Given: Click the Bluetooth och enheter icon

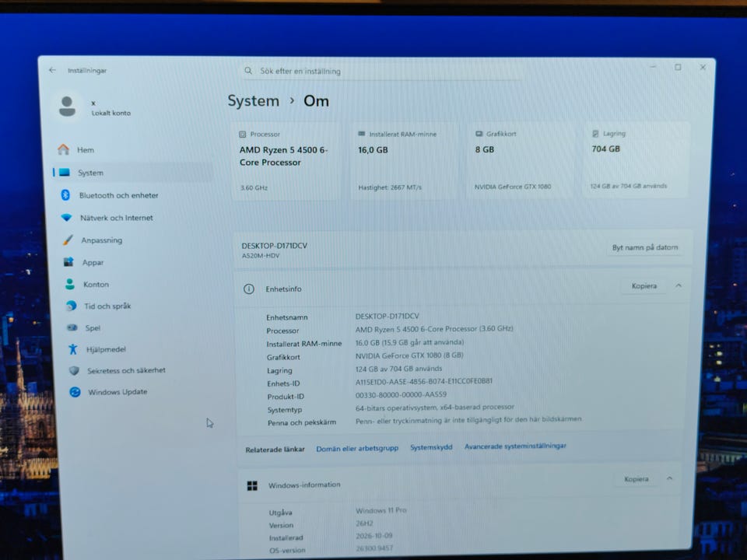Looking at the screenshot, I should pos(65,194).
